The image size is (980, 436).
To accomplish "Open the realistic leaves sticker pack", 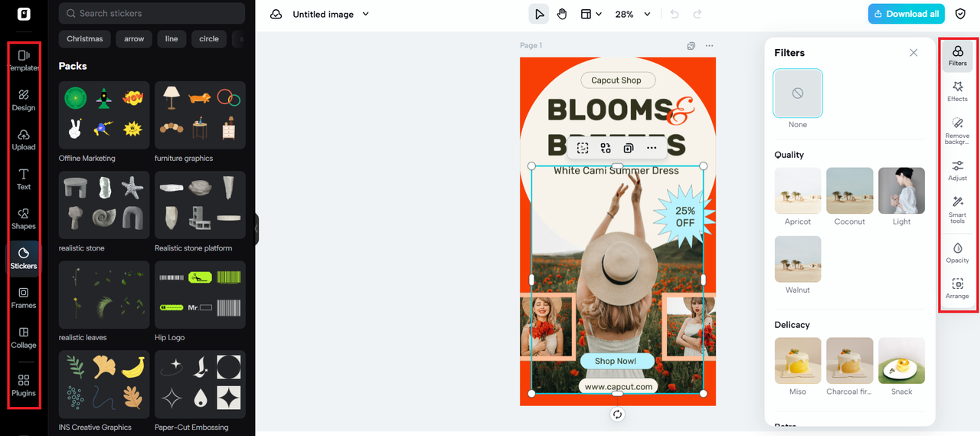I will click(104, 294).
